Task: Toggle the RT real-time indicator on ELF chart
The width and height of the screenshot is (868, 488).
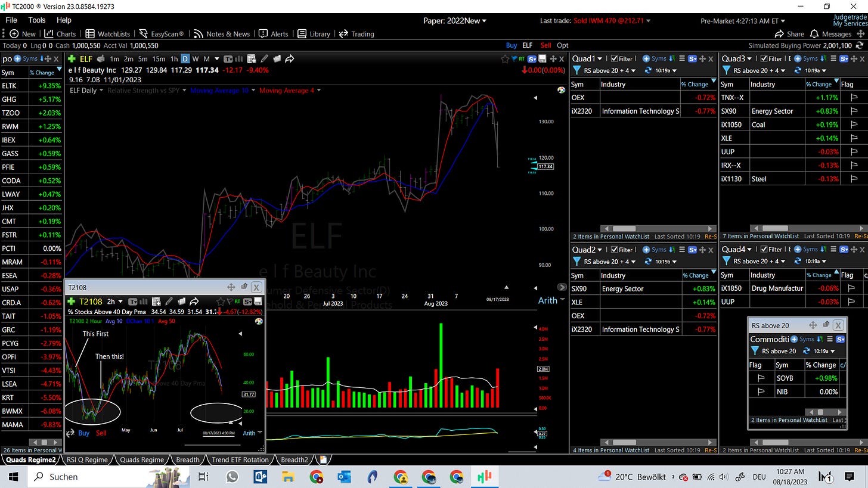Action: [x=522, y=58]
